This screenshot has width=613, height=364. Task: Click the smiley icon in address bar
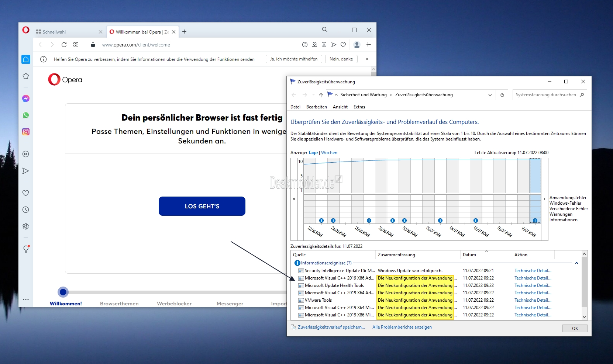point(305,45)
